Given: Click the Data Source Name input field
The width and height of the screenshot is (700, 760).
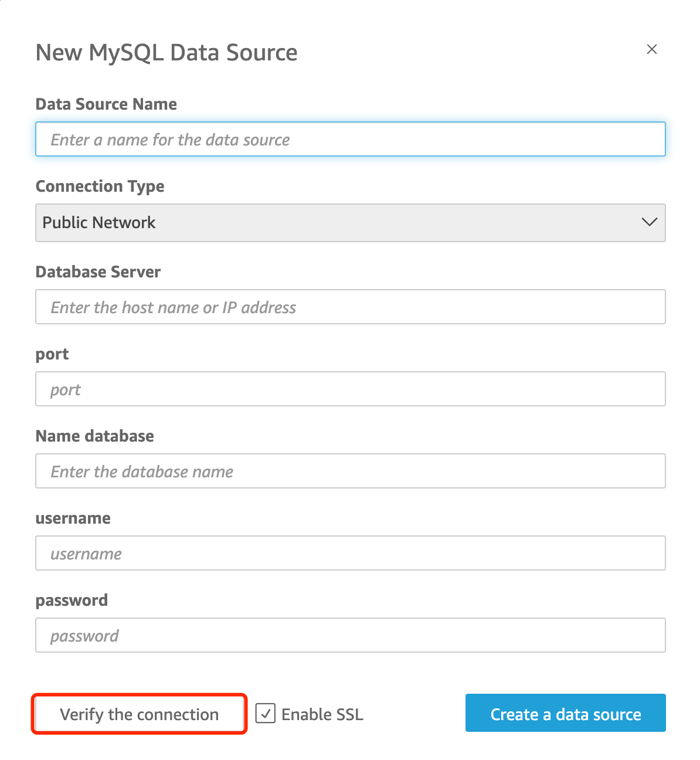Looking at the screenshot, I should (350, 139).
